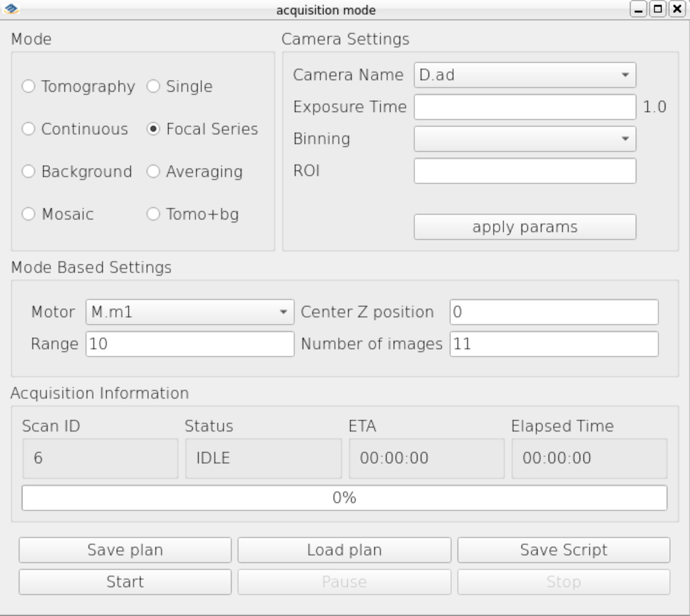Click the apply params button

pos(525,227)
